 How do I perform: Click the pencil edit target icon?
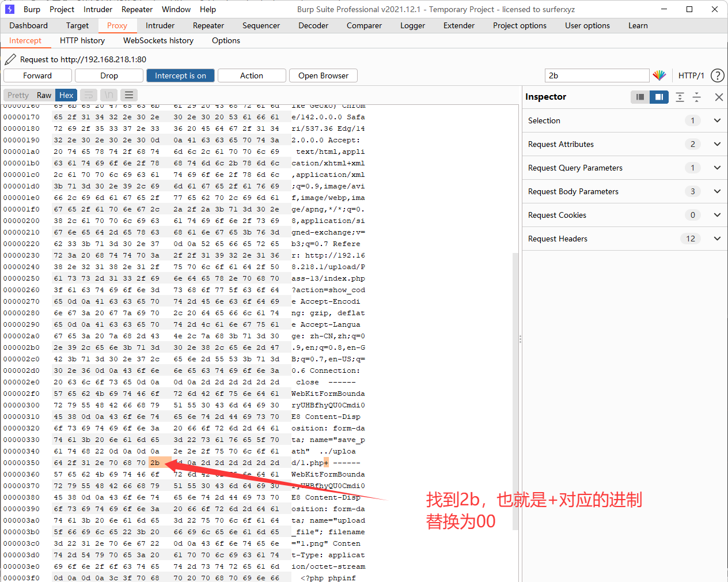coord(10,59)
